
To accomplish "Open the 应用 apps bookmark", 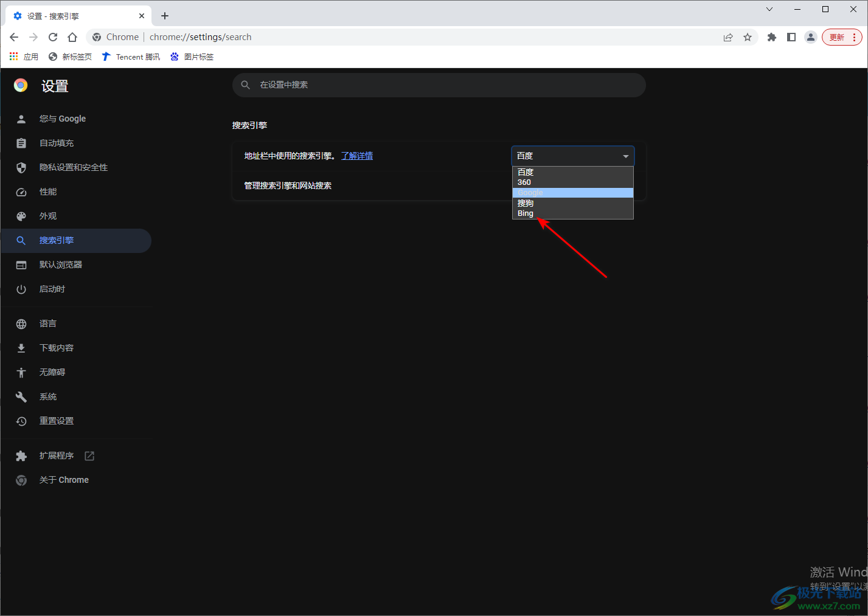I will (24, 57).
